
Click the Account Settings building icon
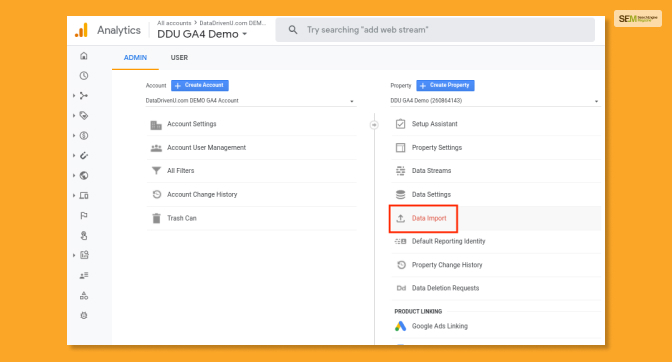coord(156,125)
